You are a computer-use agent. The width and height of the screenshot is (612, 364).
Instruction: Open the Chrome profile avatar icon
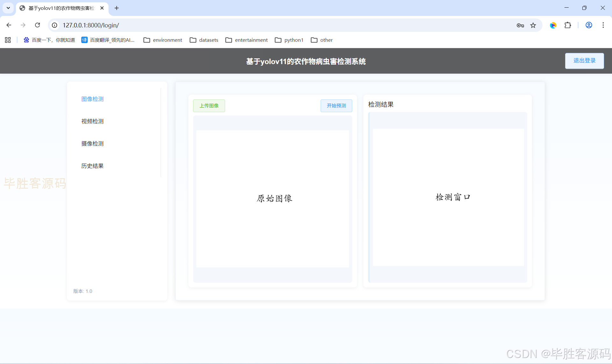589,25
